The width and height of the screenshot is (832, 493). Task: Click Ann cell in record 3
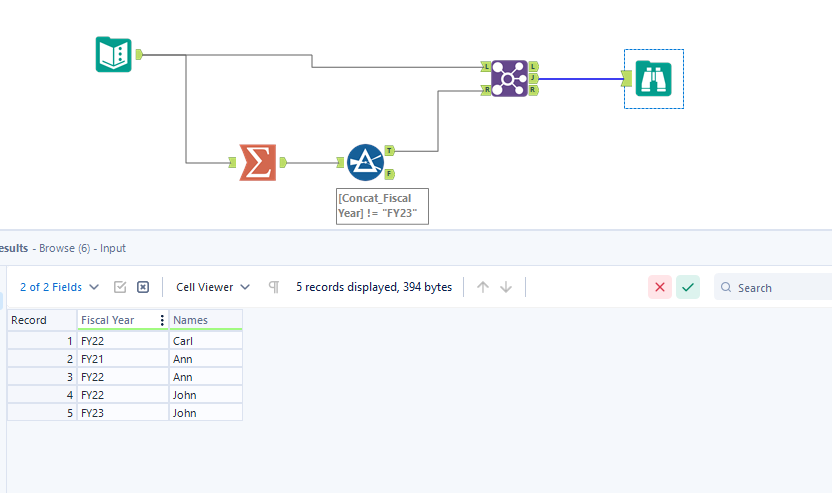(x=206, y=377)
